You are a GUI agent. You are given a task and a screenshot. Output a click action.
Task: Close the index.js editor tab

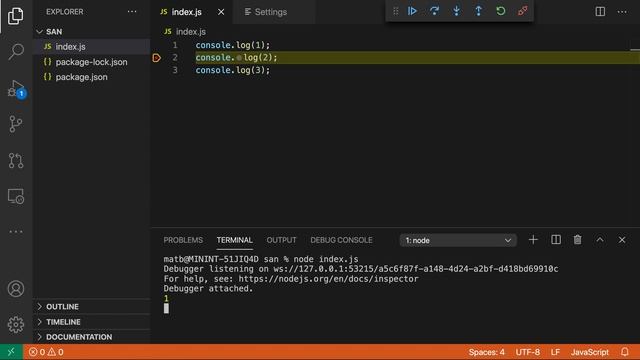(x=221, y=12)
